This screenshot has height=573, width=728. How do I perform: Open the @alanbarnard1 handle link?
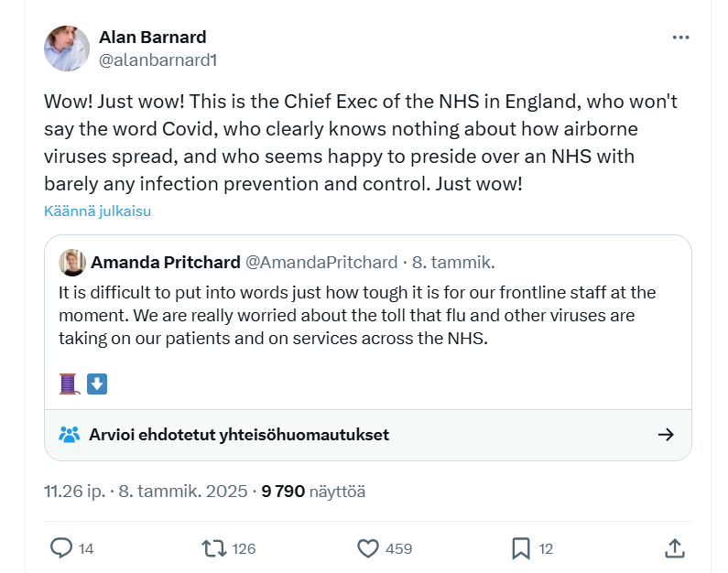point(158,60)
